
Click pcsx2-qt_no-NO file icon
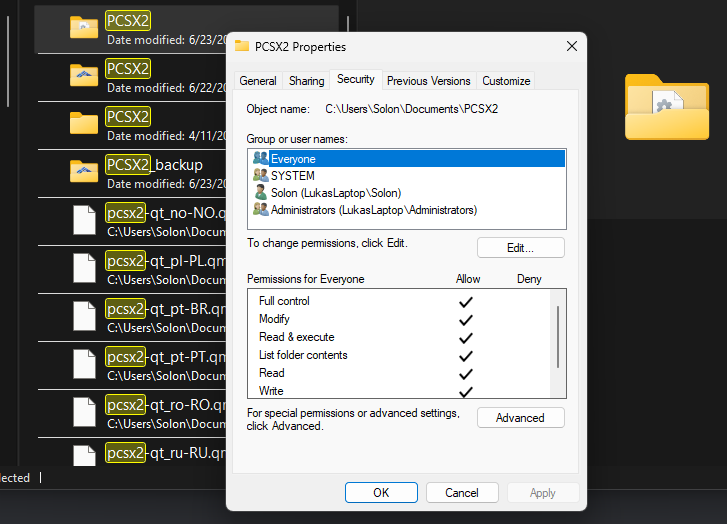[84, 220]
